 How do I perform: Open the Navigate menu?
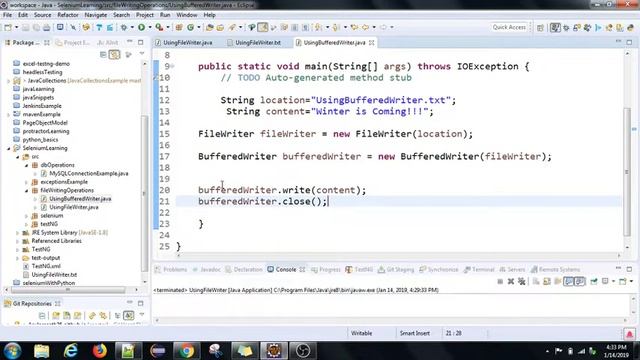click(96, 15)
